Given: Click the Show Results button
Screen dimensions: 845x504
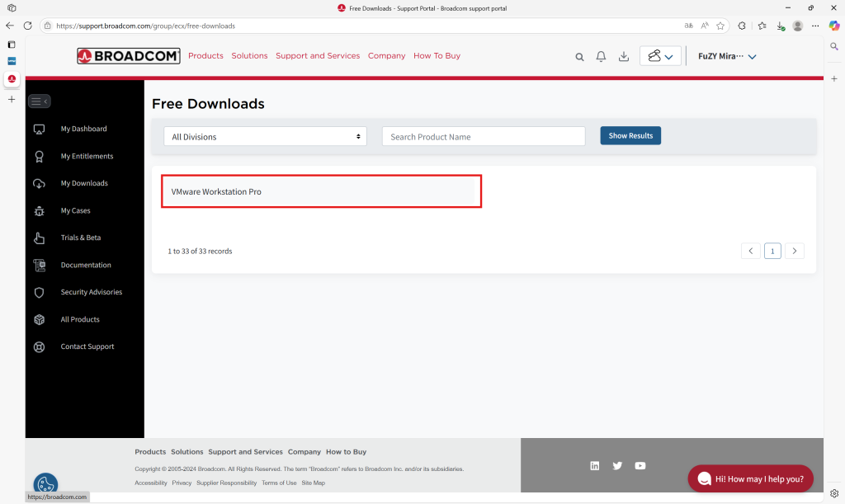Looking at the screenshot, I should pyautogui.click(x=630, y=135).
